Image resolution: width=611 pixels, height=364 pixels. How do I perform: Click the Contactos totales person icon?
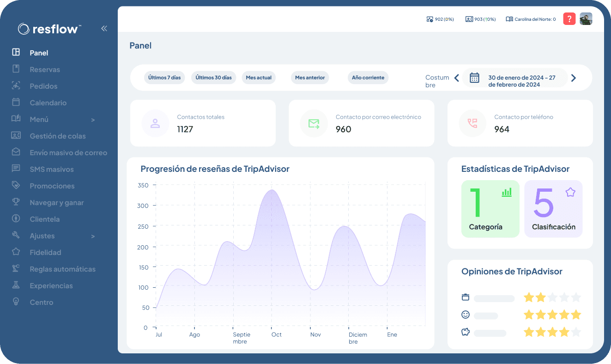pyautogui.click(x=155, y=123)
